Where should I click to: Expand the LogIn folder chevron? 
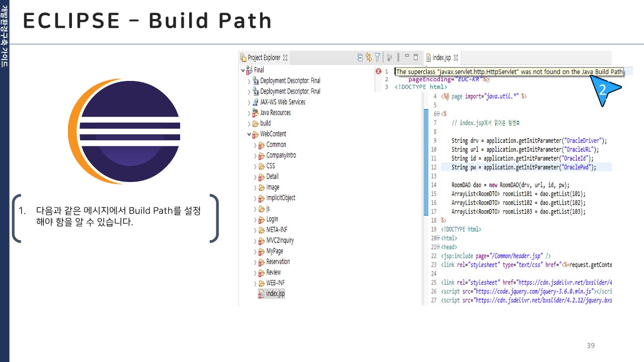(x=255, y=220)
